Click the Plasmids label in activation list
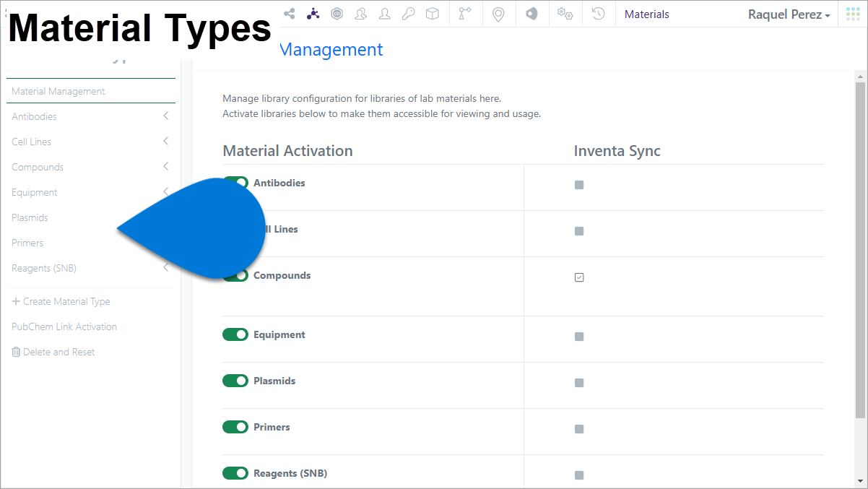Viewport: 868px width, 489px height. (274, 381)
